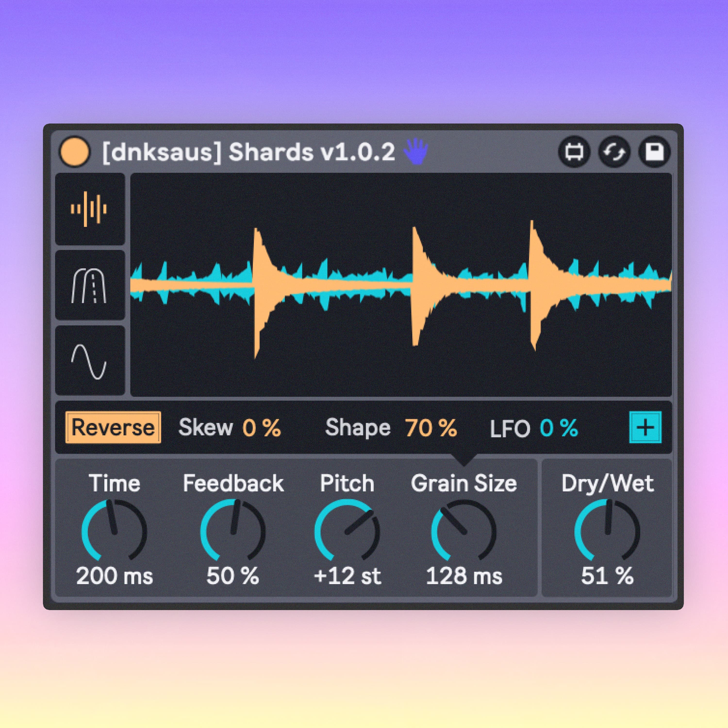Click the Skew 0 % value field
This screenshot has width=728, height=728.
(x=262, y=428)
